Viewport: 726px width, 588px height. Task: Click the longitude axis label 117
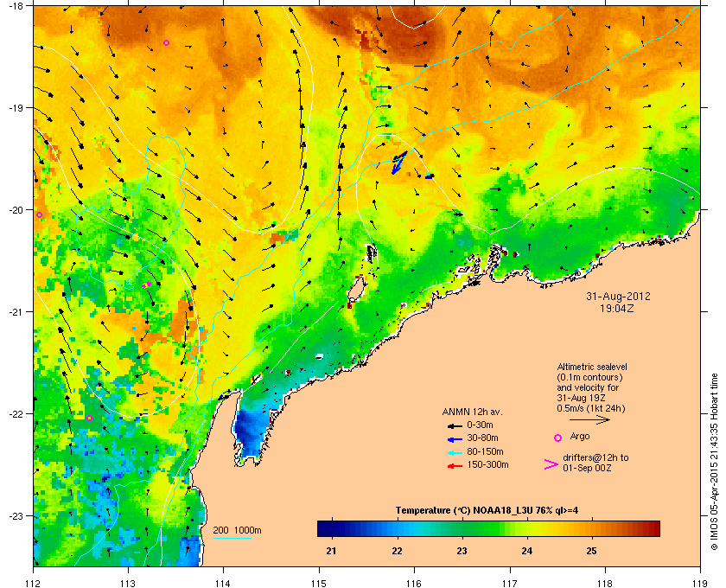tap(510, 584)
